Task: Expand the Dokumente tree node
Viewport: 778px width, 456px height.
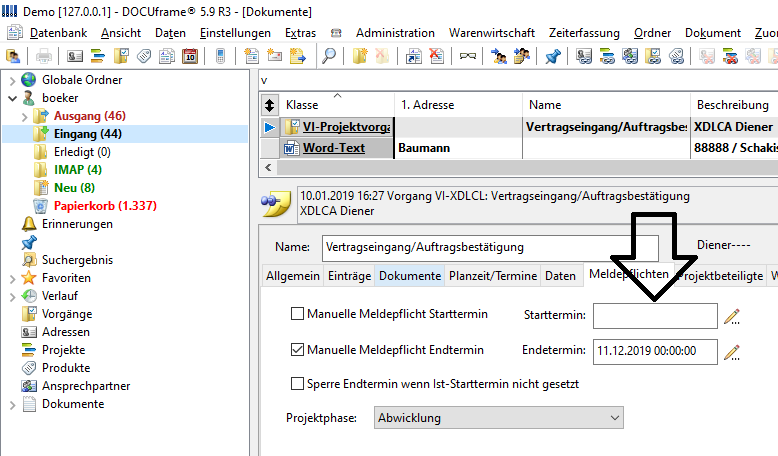Action: [x=12, y=405]
